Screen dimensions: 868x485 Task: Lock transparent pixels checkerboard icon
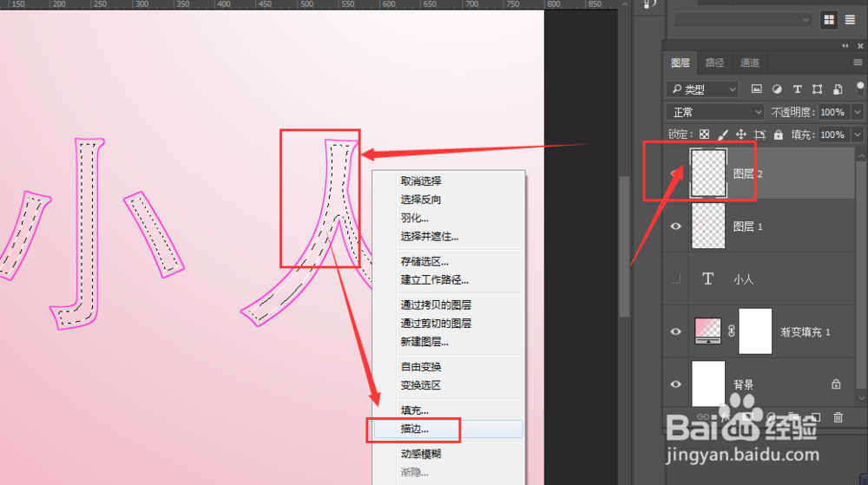704,134
